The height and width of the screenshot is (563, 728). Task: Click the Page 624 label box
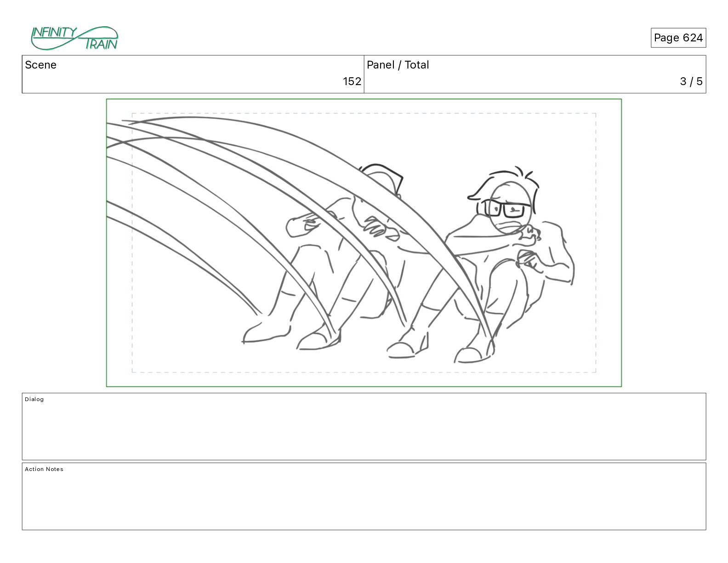(678, 38)
